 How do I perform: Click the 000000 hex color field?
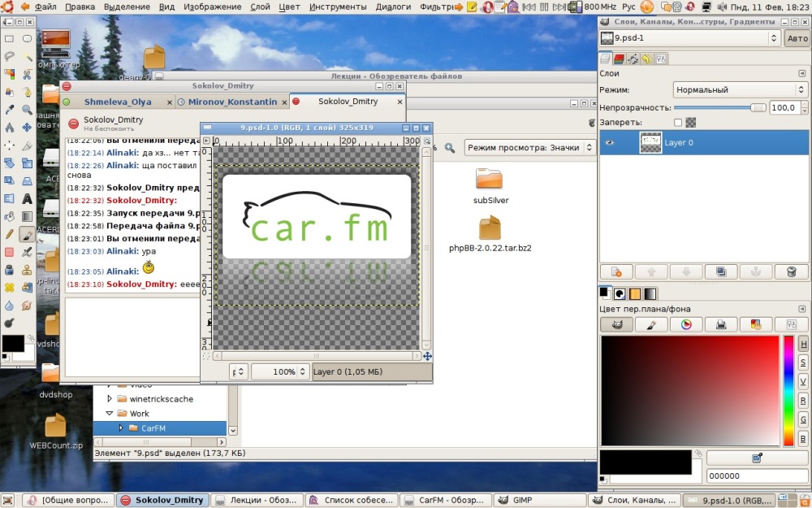(x=757, y=475)
